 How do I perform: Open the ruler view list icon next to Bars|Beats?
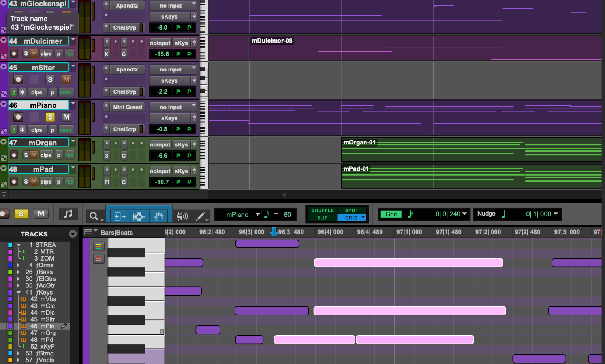88,232
